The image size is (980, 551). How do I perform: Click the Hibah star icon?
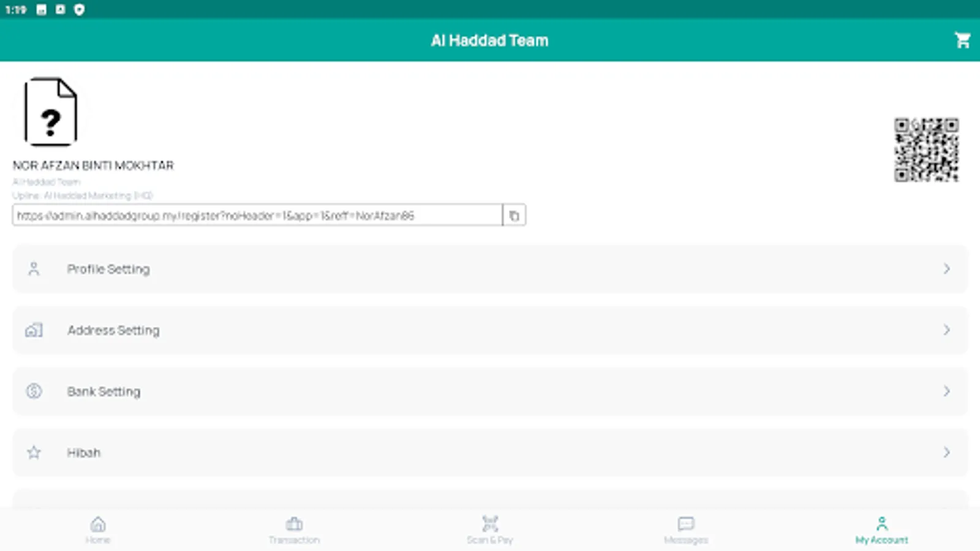tap(34, 452)
